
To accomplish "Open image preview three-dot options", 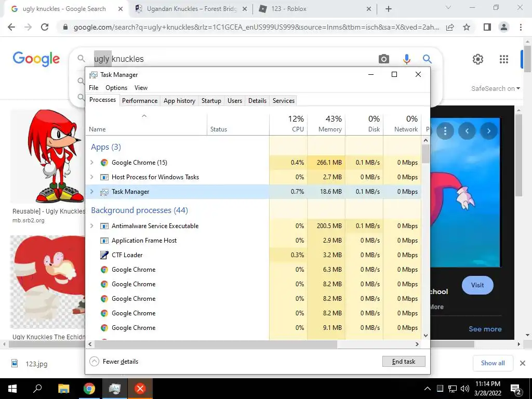I will (445, 131).
